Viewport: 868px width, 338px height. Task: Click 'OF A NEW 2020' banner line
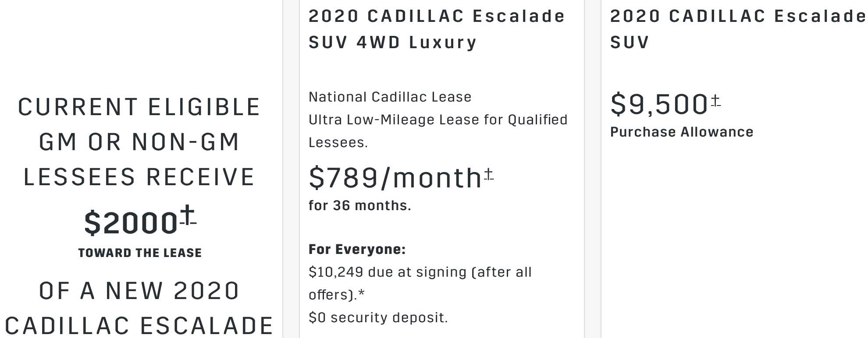[x=139, y=291]
